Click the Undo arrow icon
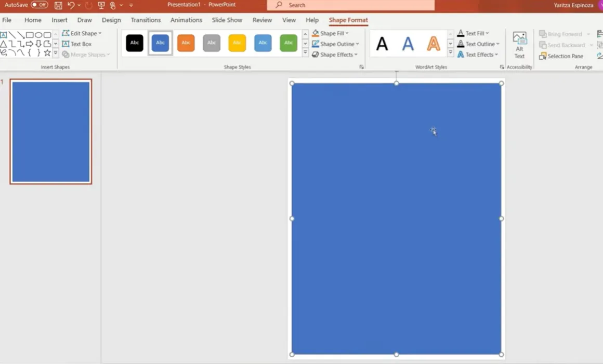The height and width of the screenshot is (364, 603). point(71,5)
